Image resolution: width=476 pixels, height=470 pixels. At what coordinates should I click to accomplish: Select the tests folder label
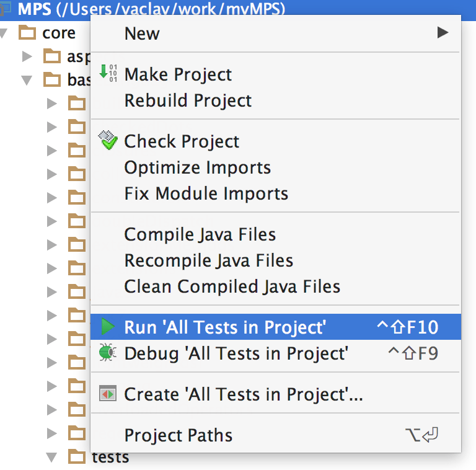(110, 458)
